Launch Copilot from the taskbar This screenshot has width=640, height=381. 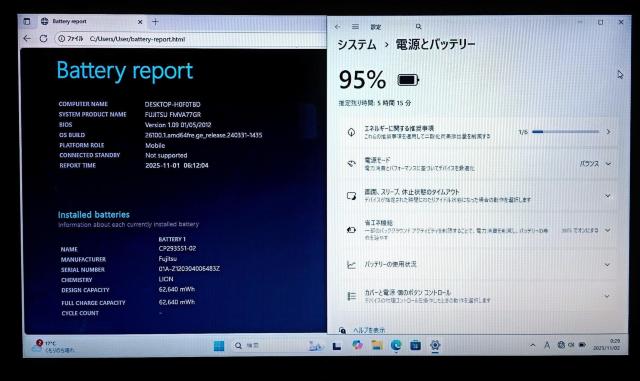(x=358, y=345)
